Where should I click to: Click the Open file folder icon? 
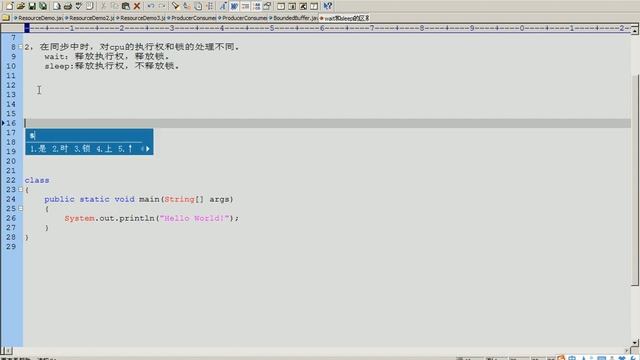[21, 6]
